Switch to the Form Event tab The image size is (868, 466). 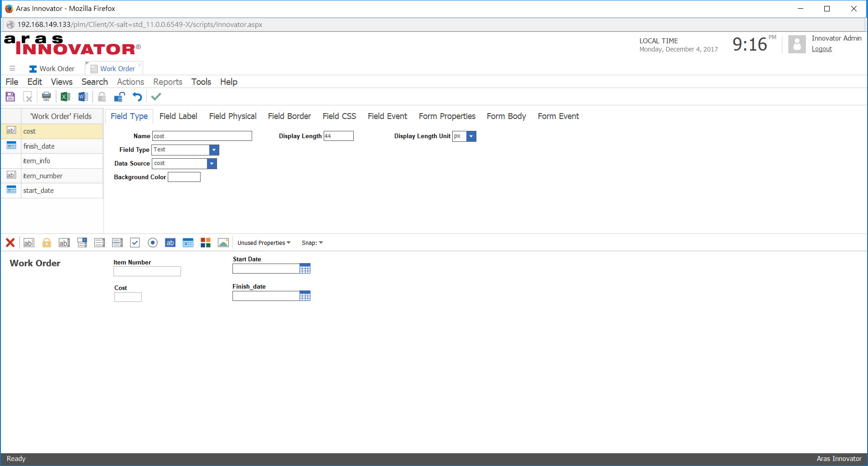click(558, 116)
